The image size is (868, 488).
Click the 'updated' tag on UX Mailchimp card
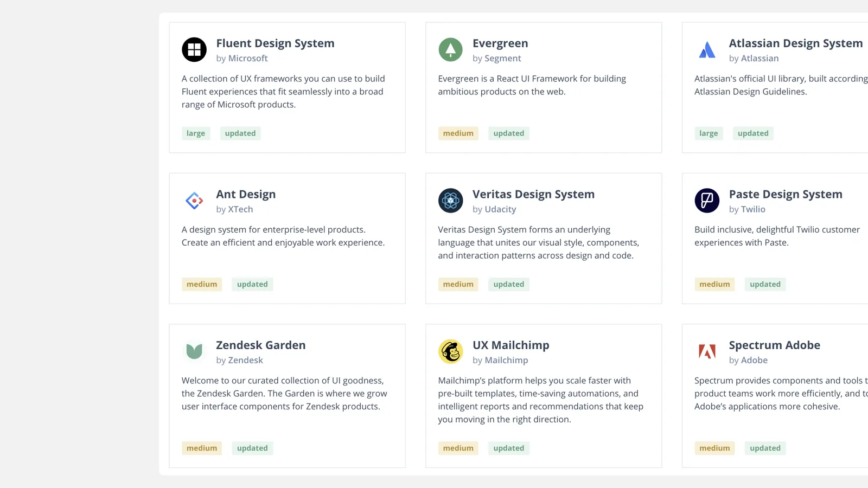509,448
